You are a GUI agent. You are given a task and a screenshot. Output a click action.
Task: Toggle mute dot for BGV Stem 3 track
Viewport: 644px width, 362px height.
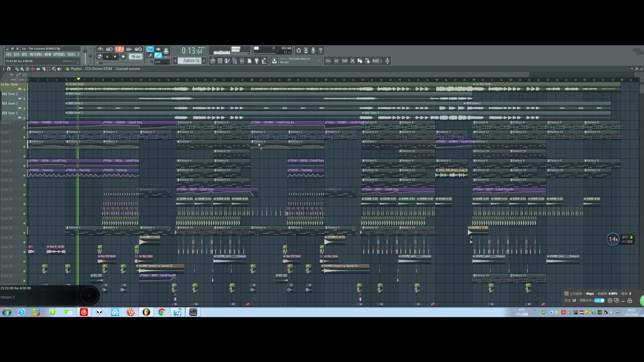click(24, 118)
